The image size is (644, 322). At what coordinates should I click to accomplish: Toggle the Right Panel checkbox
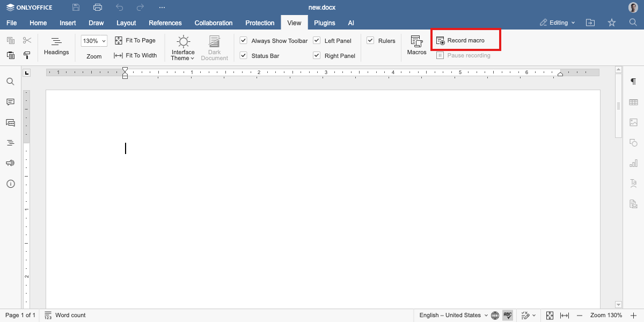click(317, 56)
